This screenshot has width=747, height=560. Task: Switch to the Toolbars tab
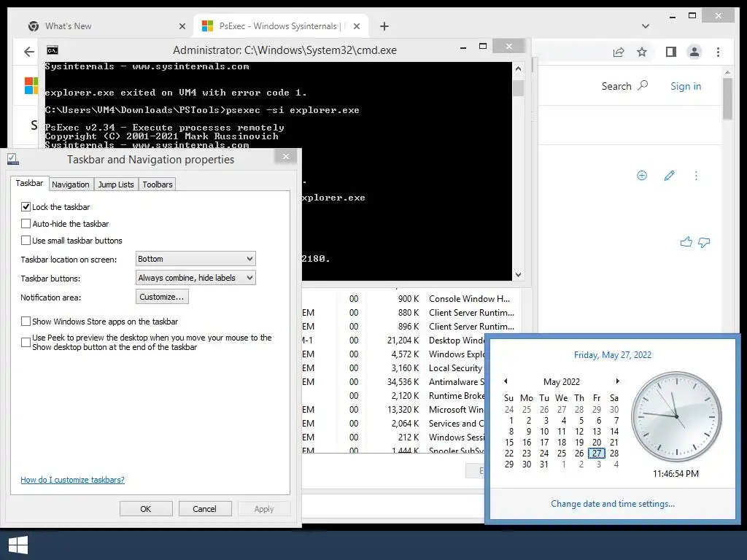click(158, 184)
